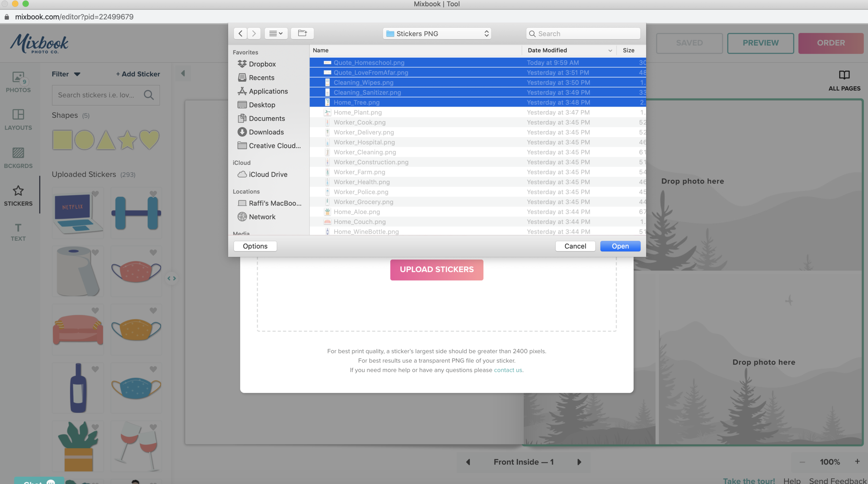Image resolution: width=868 pixels, height=484 pixels.
Task: Select the Home_Plant.png file row
Action: (x=358, y=112)
